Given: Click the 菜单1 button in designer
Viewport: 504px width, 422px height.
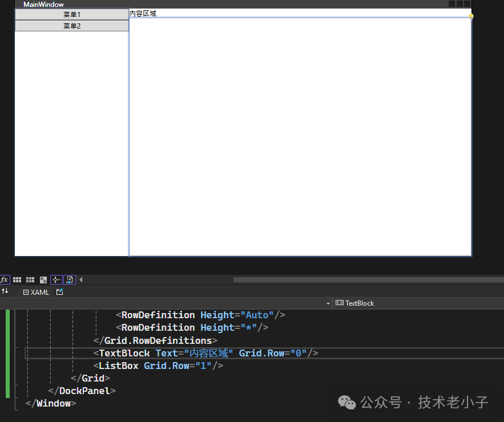Looking at the screenshot, I should 71,14.
